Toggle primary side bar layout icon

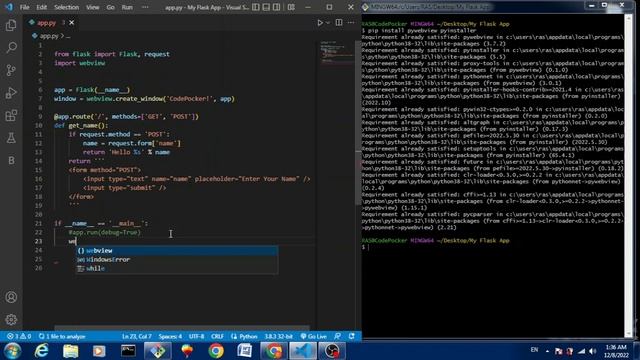256,7
